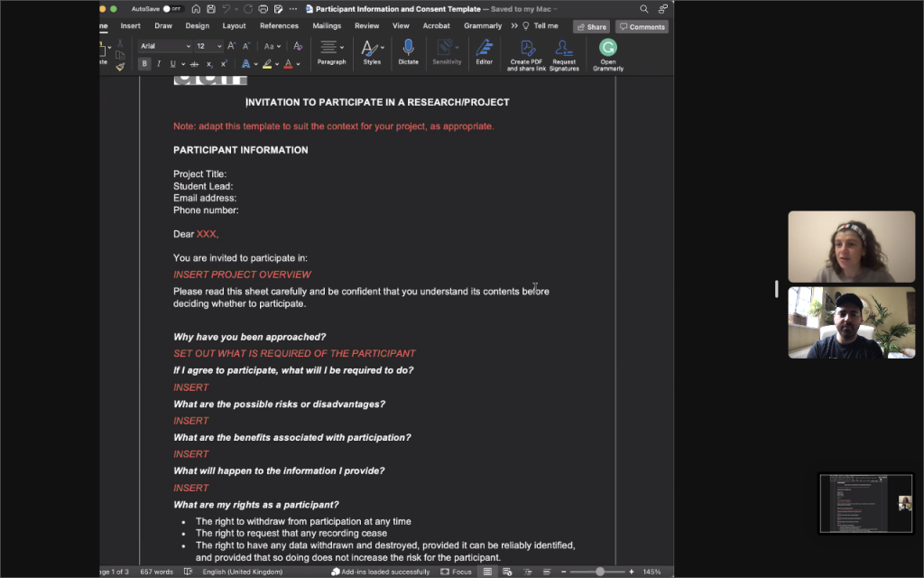Change language English (United Kingdom)
Screen dimensions: 924x578
[x=243, y=572]
